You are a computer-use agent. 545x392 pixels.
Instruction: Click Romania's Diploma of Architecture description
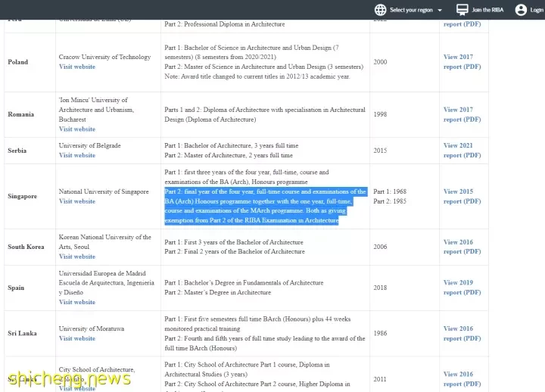(265, 114)
